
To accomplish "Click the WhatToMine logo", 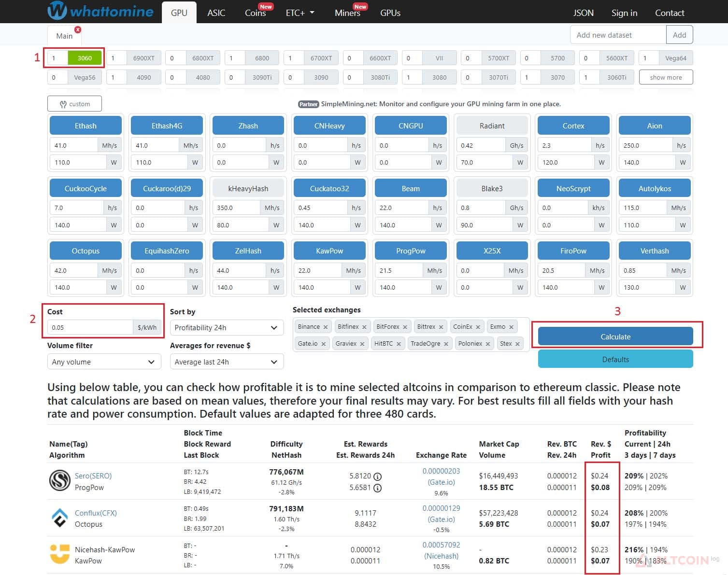I will point(100,11).
